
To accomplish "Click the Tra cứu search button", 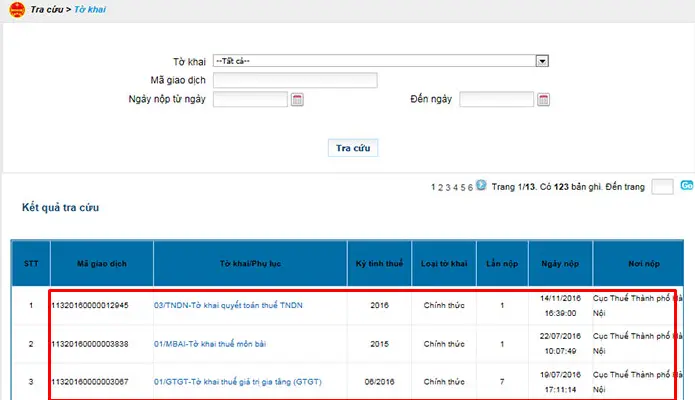I will 353,148.
